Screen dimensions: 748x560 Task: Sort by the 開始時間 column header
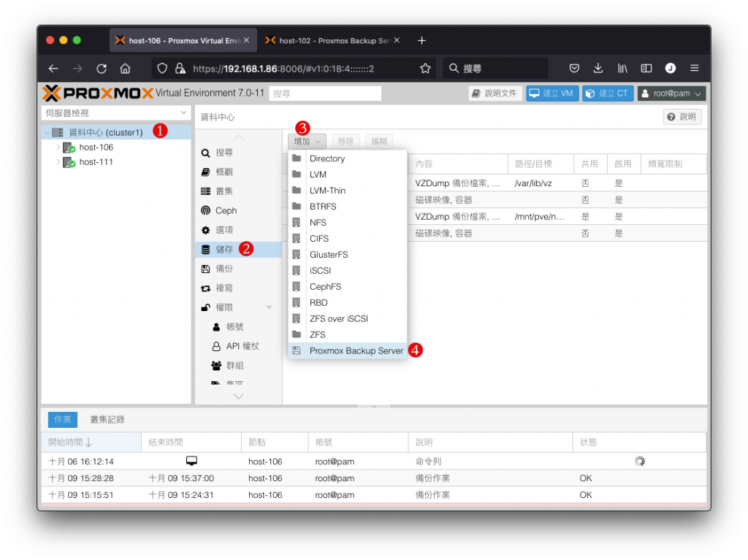click(x=91, y=442)
